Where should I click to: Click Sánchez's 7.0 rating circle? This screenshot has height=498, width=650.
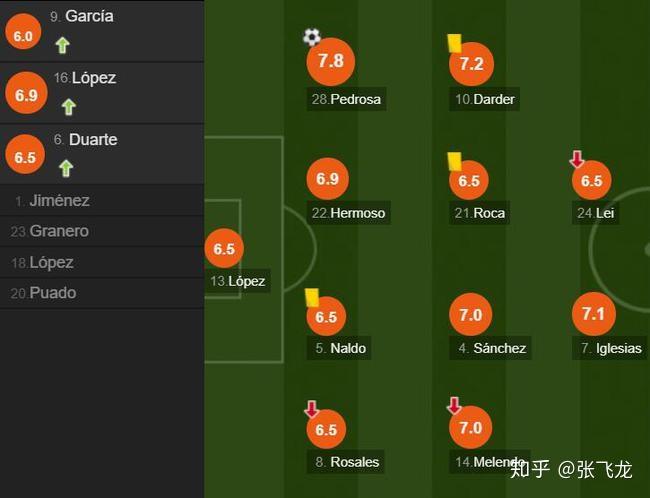471,315
